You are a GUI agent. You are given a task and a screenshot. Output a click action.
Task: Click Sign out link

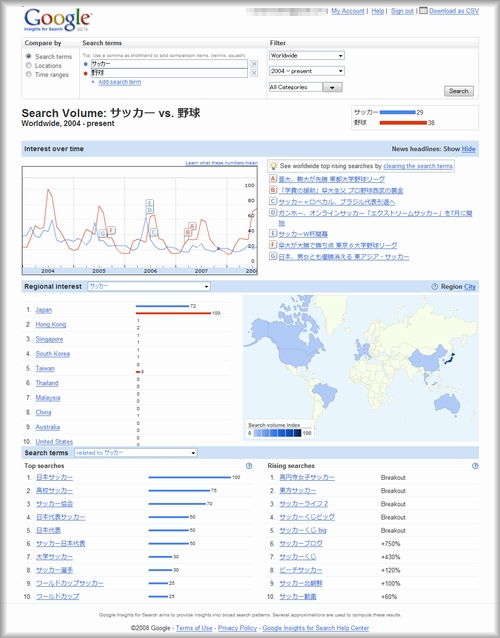click(x=402, y=11)
